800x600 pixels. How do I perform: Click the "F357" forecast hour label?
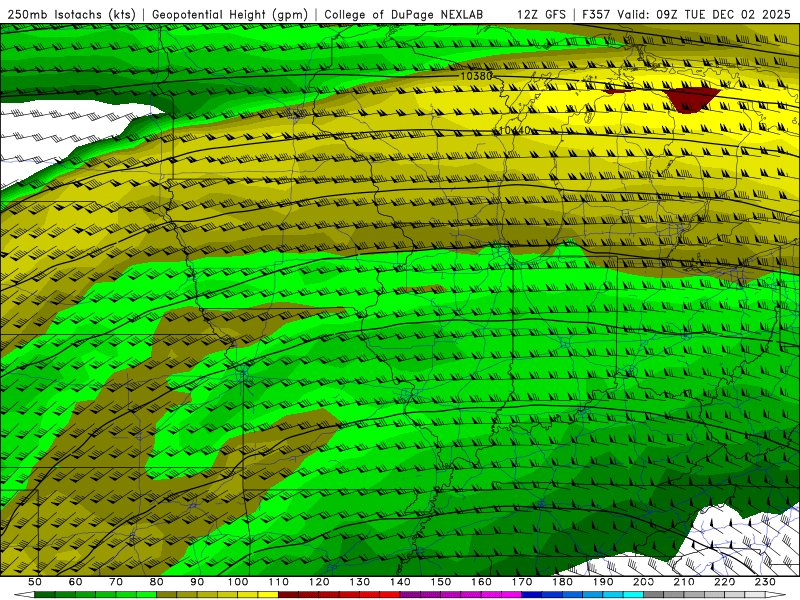click(597, 15)
